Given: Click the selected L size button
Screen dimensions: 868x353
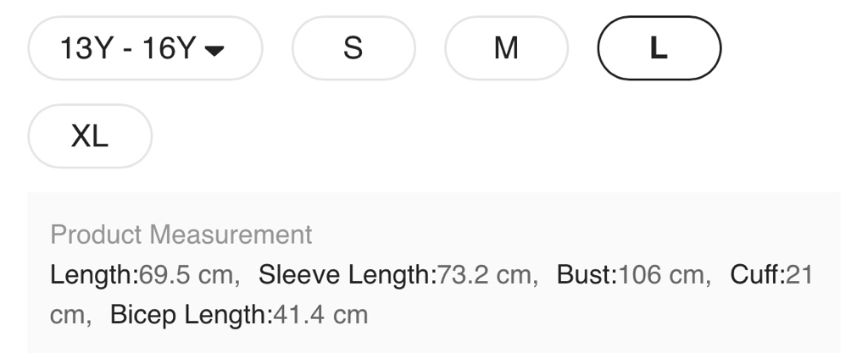Looking at the screenshot, I should (659, 48).
